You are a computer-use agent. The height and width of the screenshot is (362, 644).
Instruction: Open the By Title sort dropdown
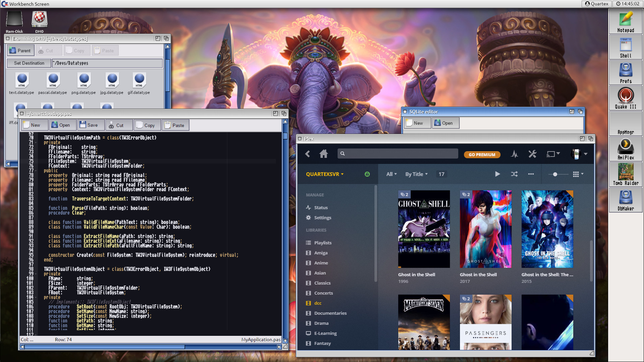416,174
